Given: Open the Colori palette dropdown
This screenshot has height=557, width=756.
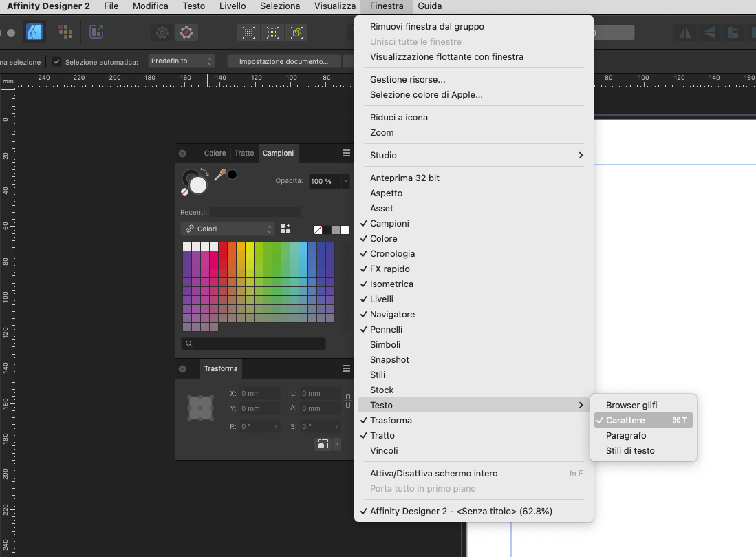Looking at the screenshot, I should (x=228, y=229).
